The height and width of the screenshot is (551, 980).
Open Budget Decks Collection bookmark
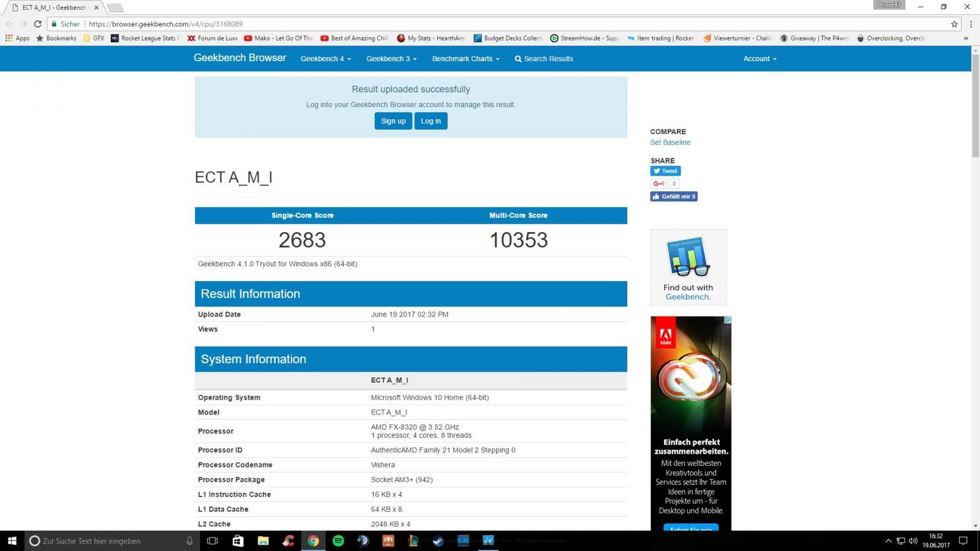pos(508,38)
